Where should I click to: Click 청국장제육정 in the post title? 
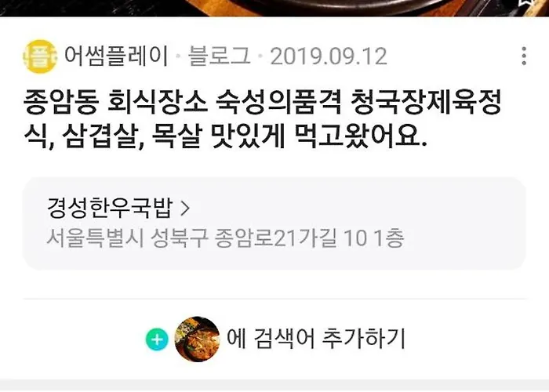[426, 102]
